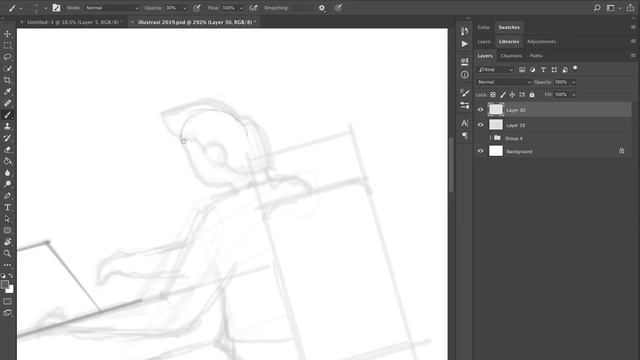This screenshot has width=640, height=360.
Task: Open the brush Mode dropdown
Action: tap(111, 8)
